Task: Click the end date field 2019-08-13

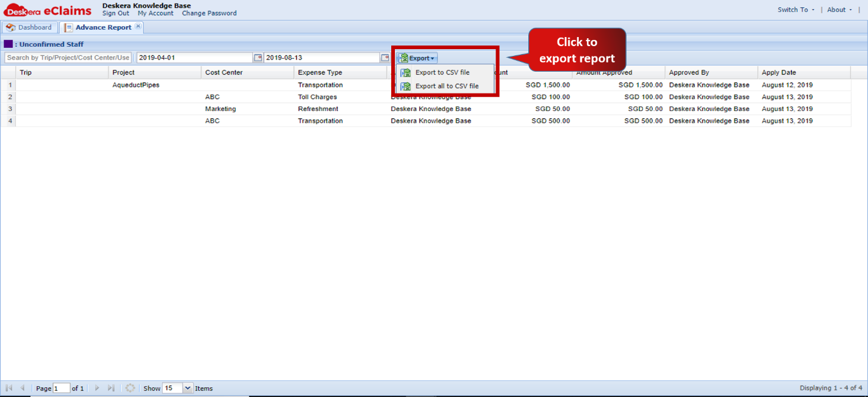Action: click(322, 58)
